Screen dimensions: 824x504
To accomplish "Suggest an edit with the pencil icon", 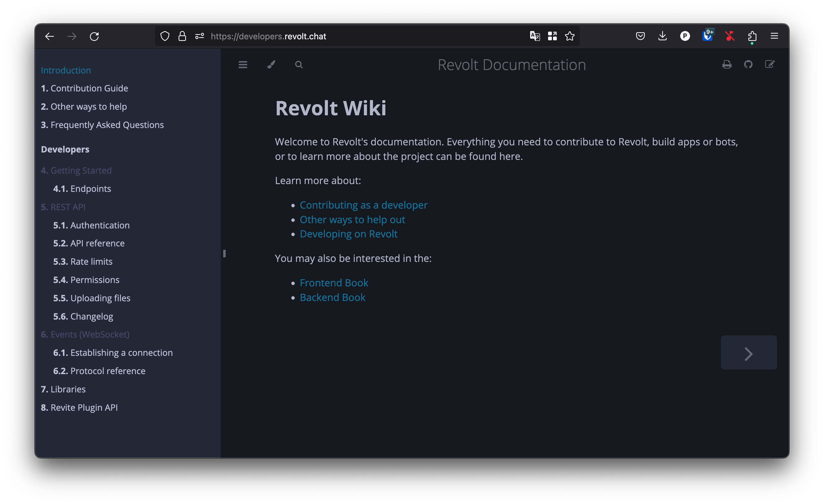I will 769,64.
